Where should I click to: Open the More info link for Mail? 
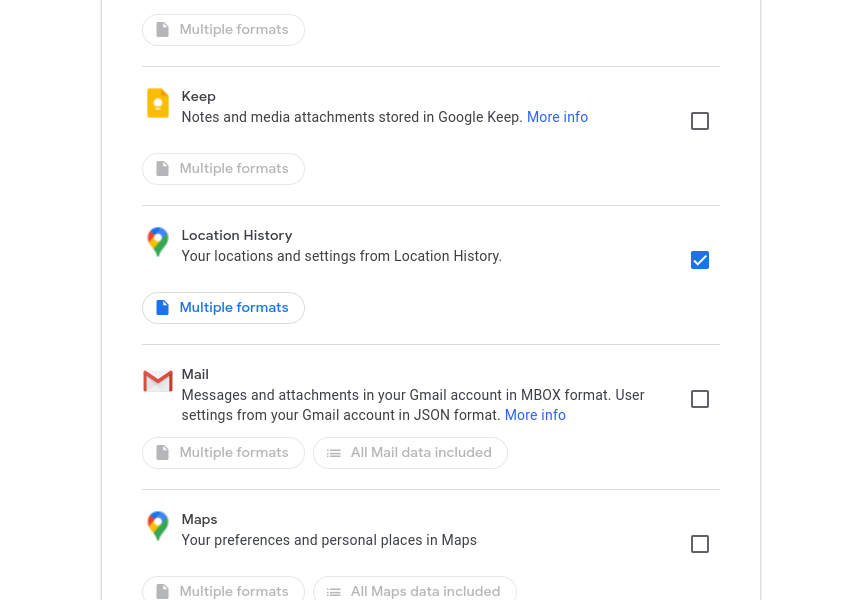tap(535, 415)
